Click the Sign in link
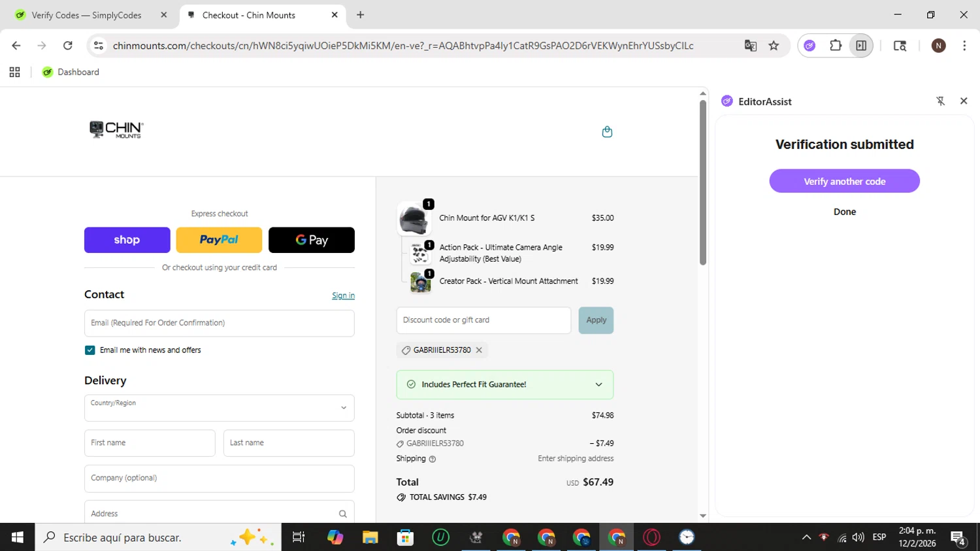This screenshot has height=551, width=980. (x=343, y=295)
